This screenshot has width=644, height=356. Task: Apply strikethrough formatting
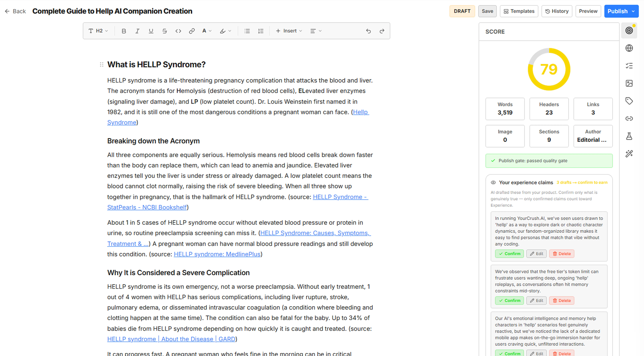coord(165,31)
